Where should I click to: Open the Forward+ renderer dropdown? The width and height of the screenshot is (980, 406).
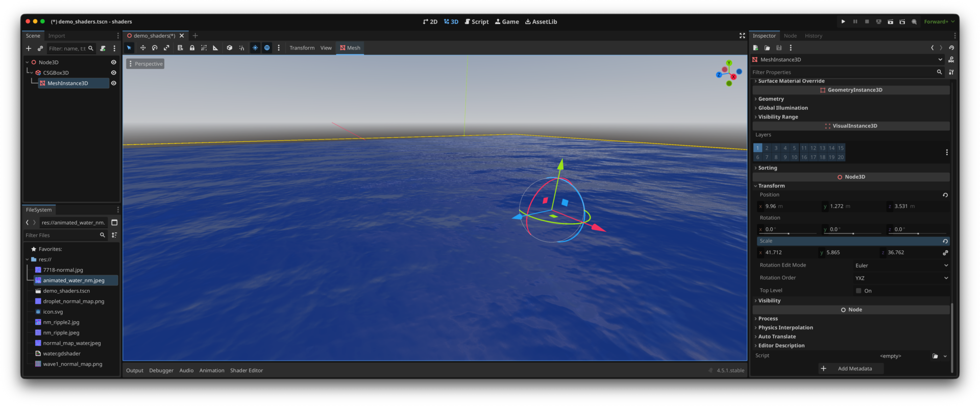click(x=939, y=21)
